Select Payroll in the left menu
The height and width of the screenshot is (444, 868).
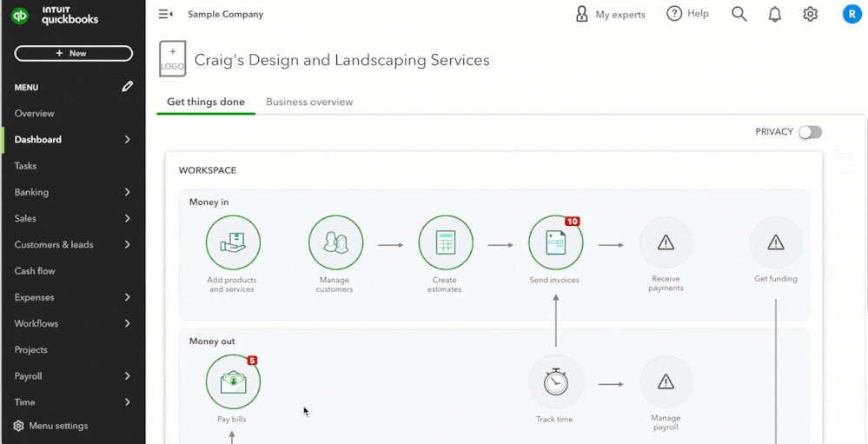[x=28, y=376]
